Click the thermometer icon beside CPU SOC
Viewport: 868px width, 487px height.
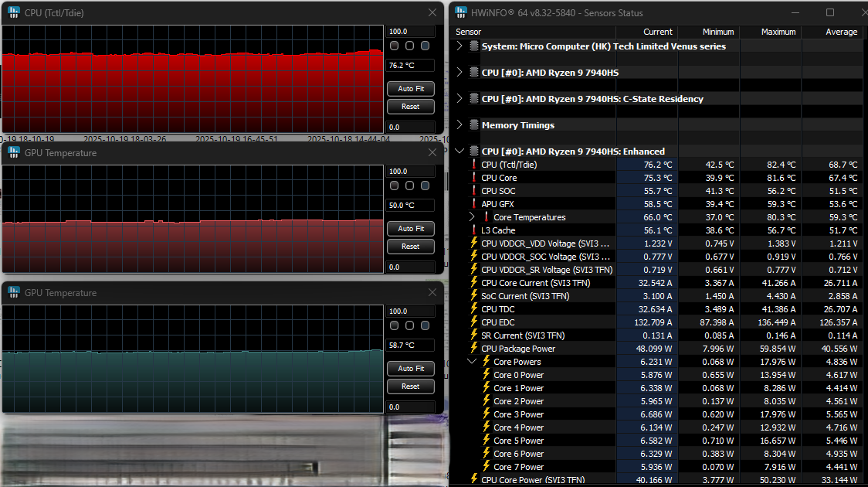click(x=474, y=191)
